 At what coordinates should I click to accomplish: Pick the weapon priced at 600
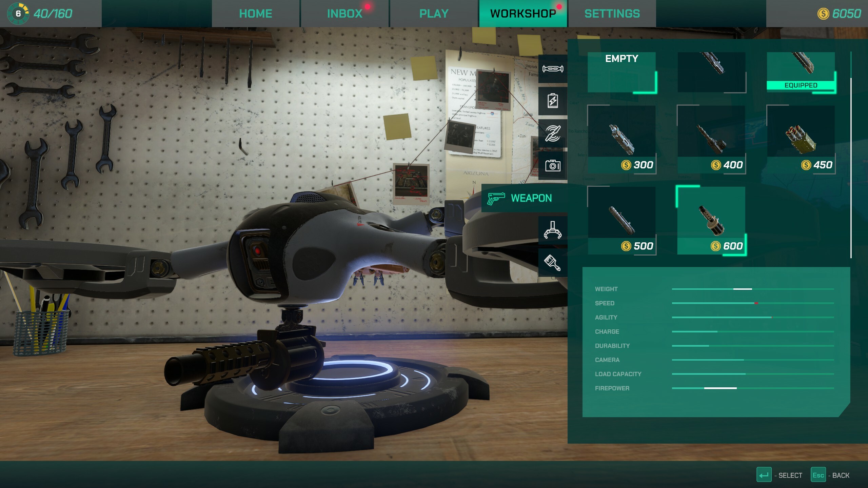click(711, 221)
